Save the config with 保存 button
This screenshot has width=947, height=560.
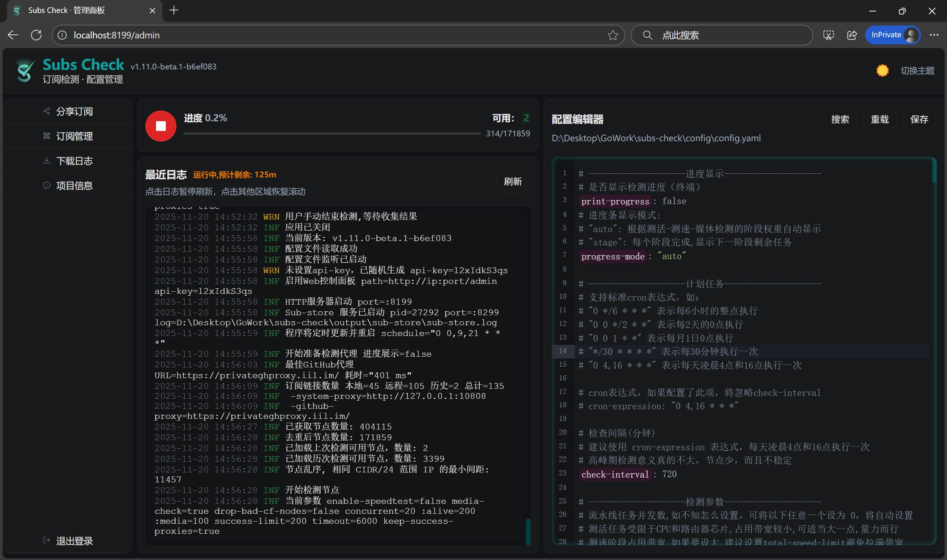click(919, 120)
